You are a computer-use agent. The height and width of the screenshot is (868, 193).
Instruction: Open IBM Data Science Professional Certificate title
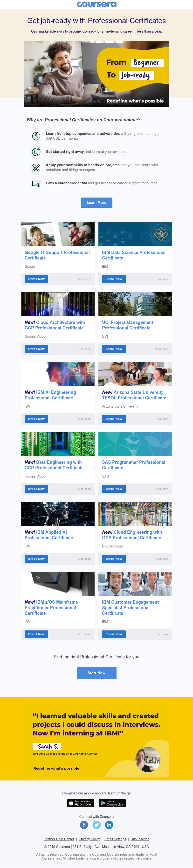[134, 255]
